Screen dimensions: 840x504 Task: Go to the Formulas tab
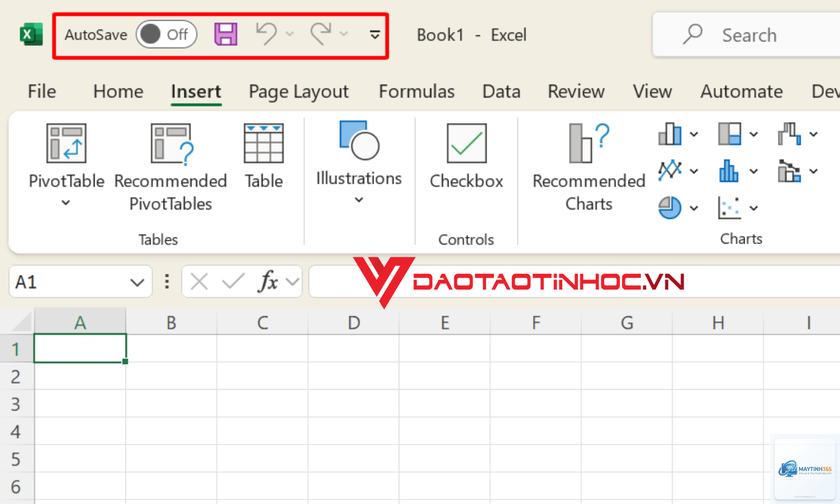pos(417,91)
